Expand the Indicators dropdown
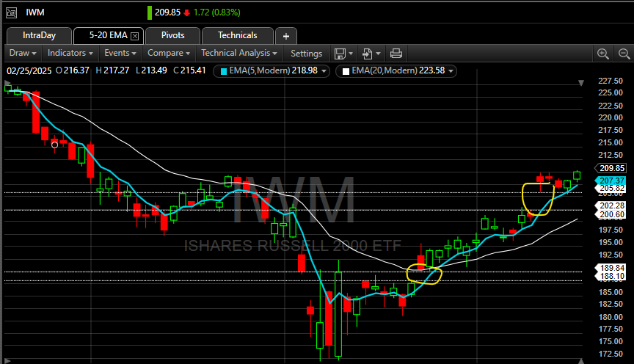The height and width of the screenshot is (364, 634). point(70,53)
